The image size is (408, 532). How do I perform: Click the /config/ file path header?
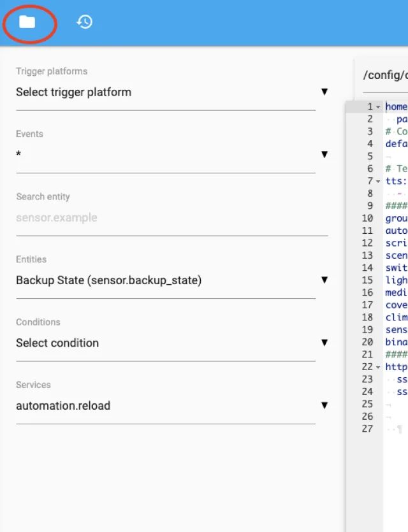click(x=384, y=75)
